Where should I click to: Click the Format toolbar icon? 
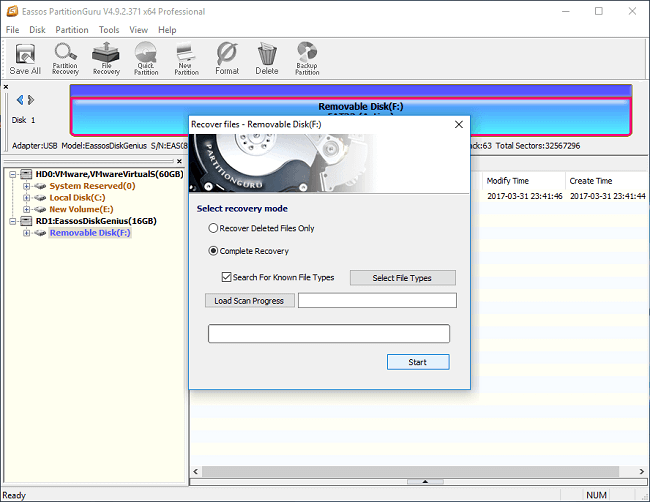click(227, 59)
